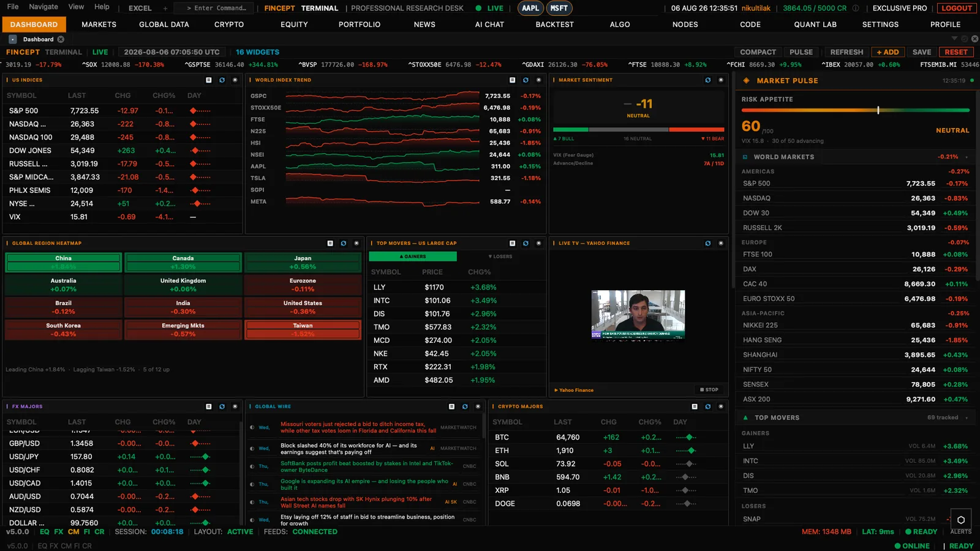
Task: Select the MSFT ticker chip
Action: click(x=559, y=9)
